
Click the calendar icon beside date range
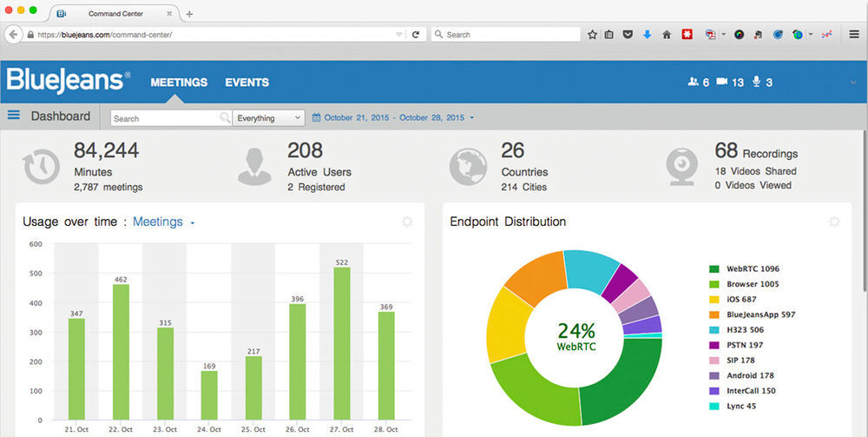tap(316, 117)
